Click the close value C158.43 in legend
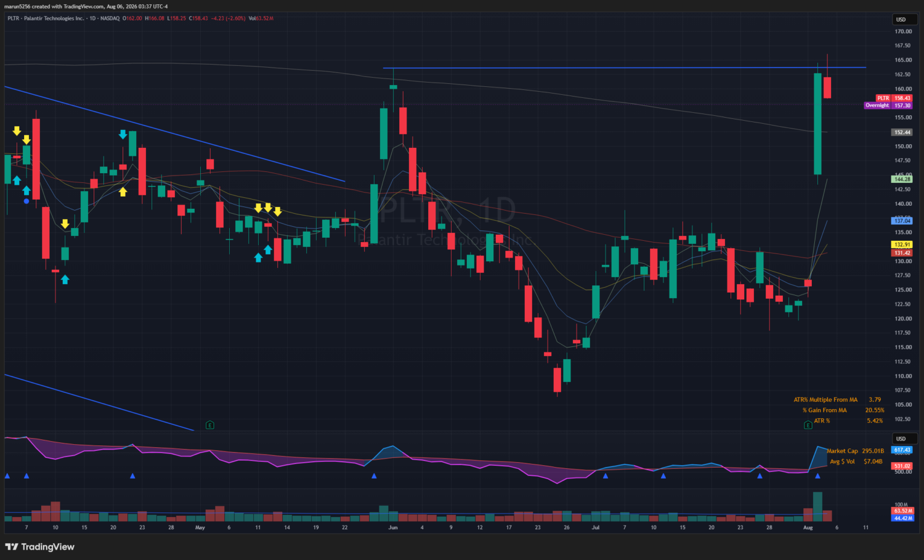 198,18
